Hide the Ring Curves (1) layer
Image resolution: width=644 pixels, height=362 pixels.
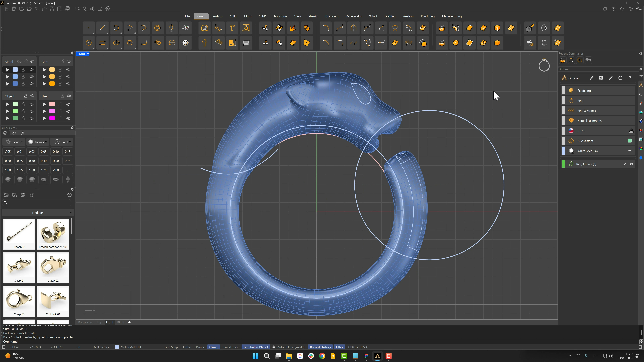(x=631, y=164)
